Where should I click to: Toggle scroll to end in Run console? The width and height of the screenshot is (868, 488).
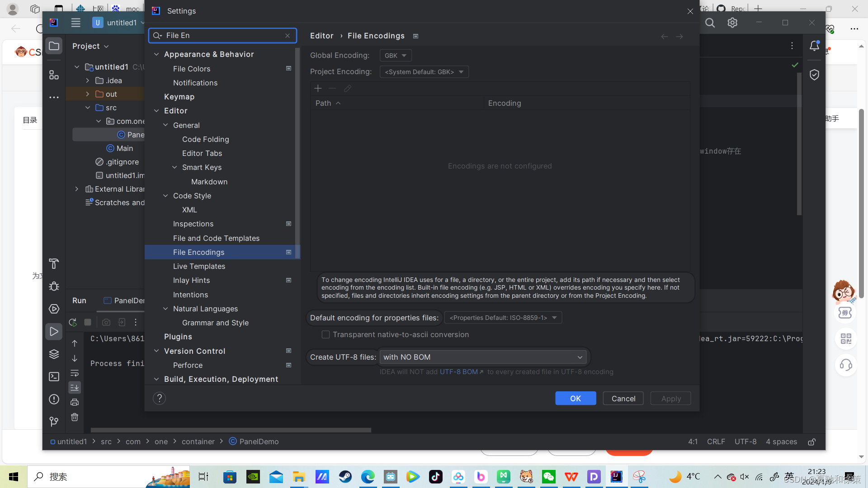point(75,387)
